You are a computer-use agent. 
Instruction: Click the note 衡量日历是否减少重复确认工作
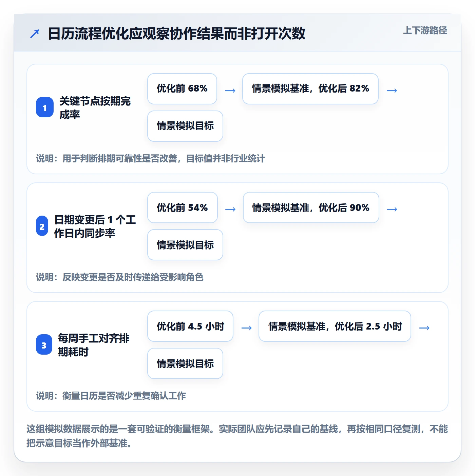pyautogui.click(x=111, y=396)
